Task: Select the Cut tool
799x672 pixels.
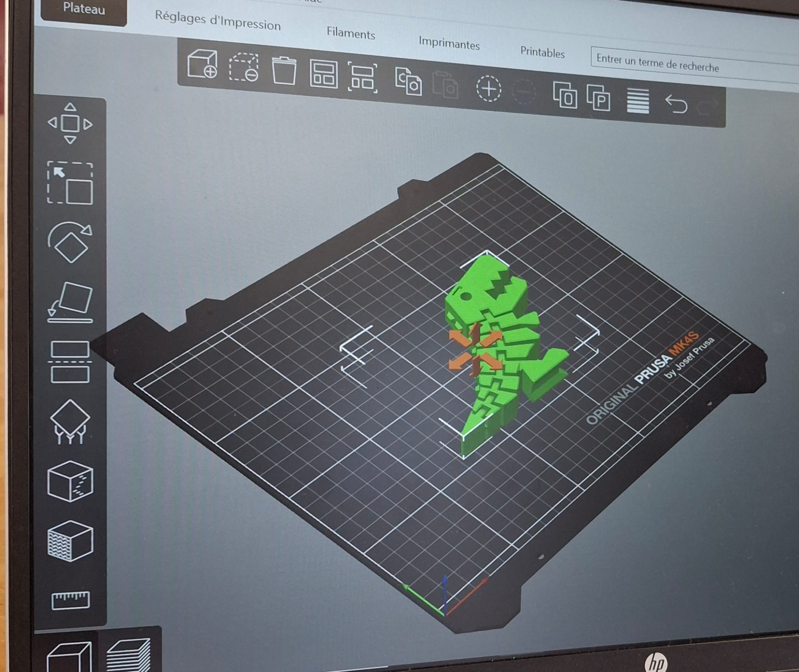Action: point(70,362)
